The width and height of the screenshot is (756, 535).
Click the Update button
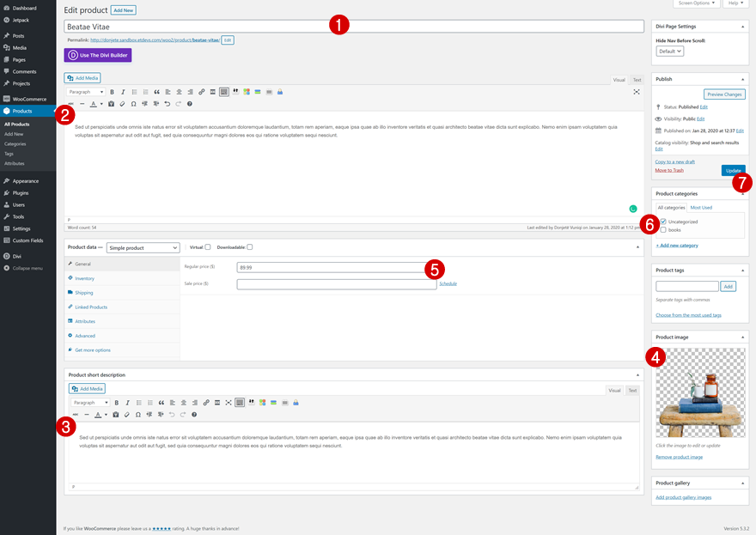734,171
